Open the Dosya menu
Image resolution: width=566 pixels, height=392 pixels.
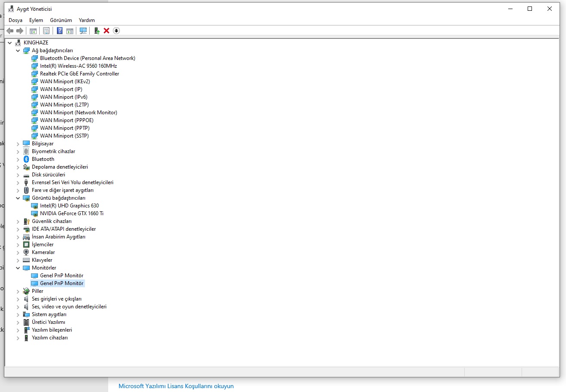[x=16, y=20]
